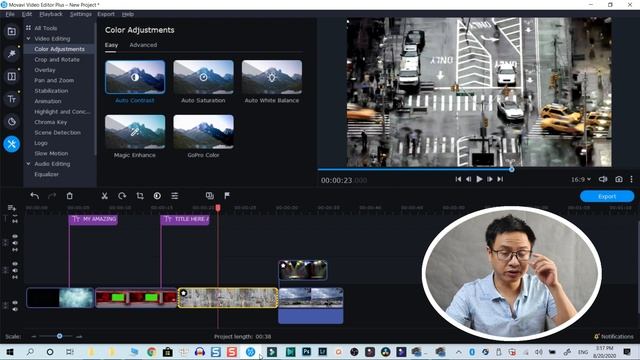The width and height of the screenshot is (640, 360).
Task: Open the 16:9 aspect ratio dropdown
Action: [581, 179]
